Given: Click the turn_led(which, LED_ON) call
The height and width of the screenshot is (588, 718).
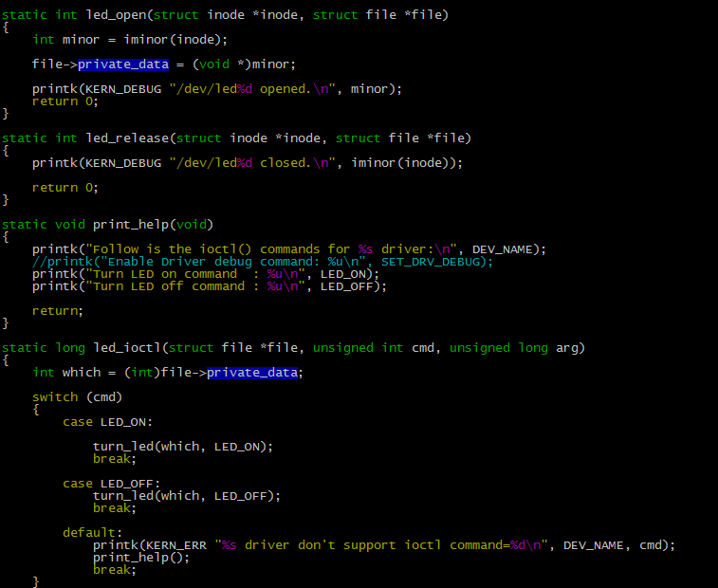Looking at the screenshot, I should [x=183, y=447].
